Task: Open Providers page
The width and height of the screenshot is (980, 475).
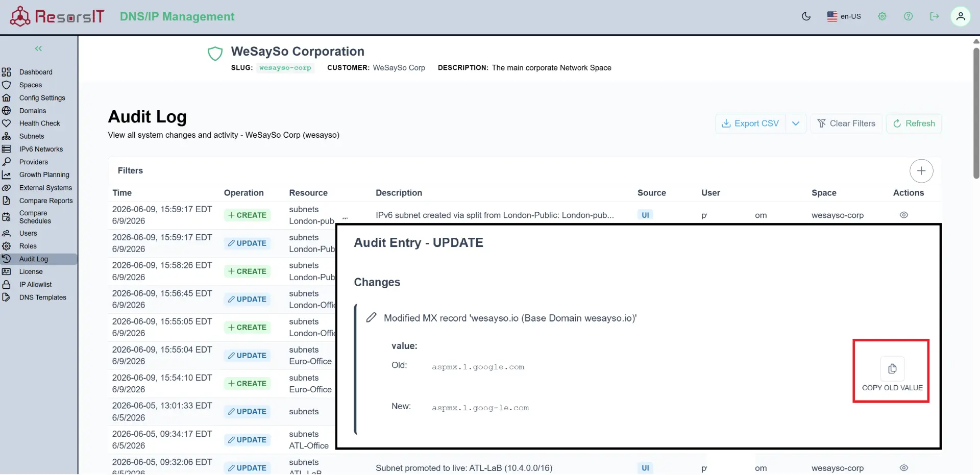Action: pos(34,162)
